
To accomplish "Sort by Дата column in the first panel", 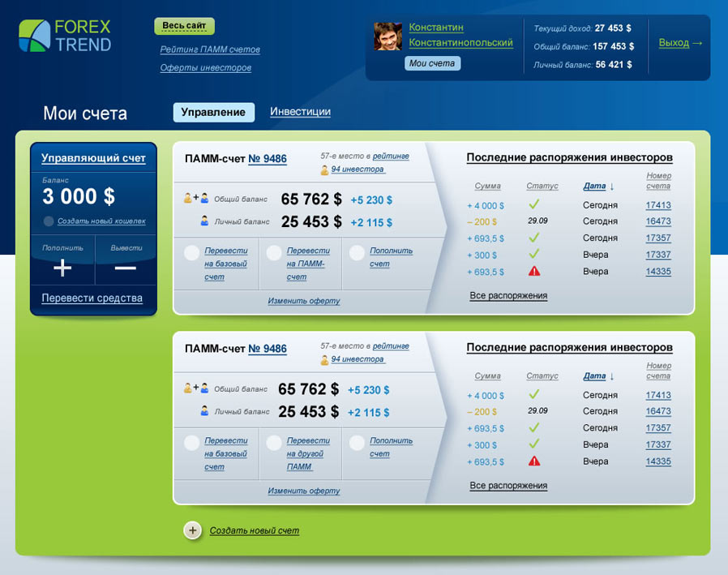I will coord(594,186).
